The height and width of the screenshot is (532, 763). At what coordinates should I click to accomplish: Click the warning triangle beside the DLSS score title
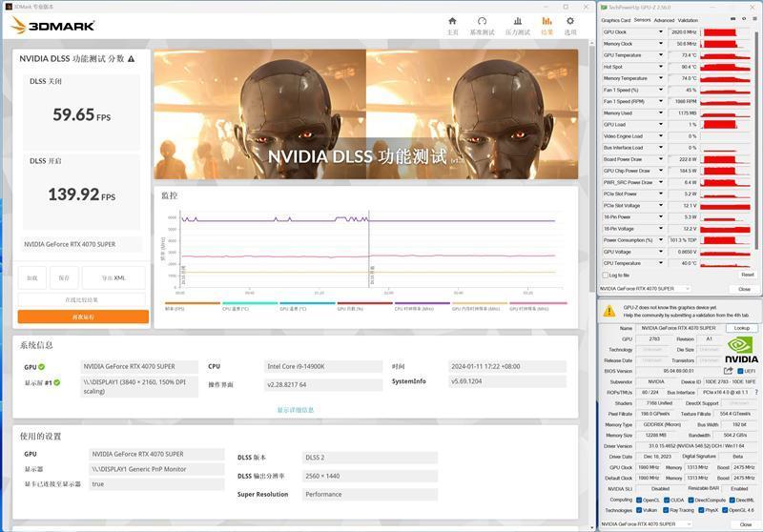coord(131,59)
